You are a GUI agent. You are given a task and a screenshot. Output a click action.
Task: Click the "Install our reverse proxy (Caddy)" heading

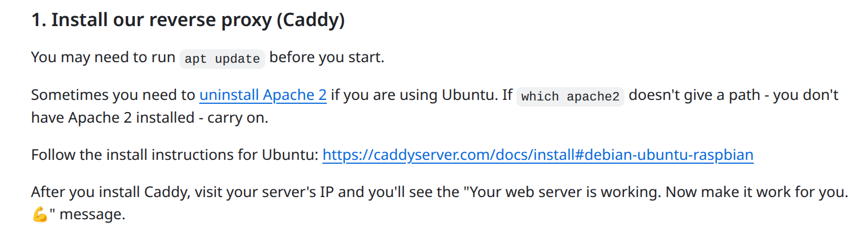tap(188, 21)
